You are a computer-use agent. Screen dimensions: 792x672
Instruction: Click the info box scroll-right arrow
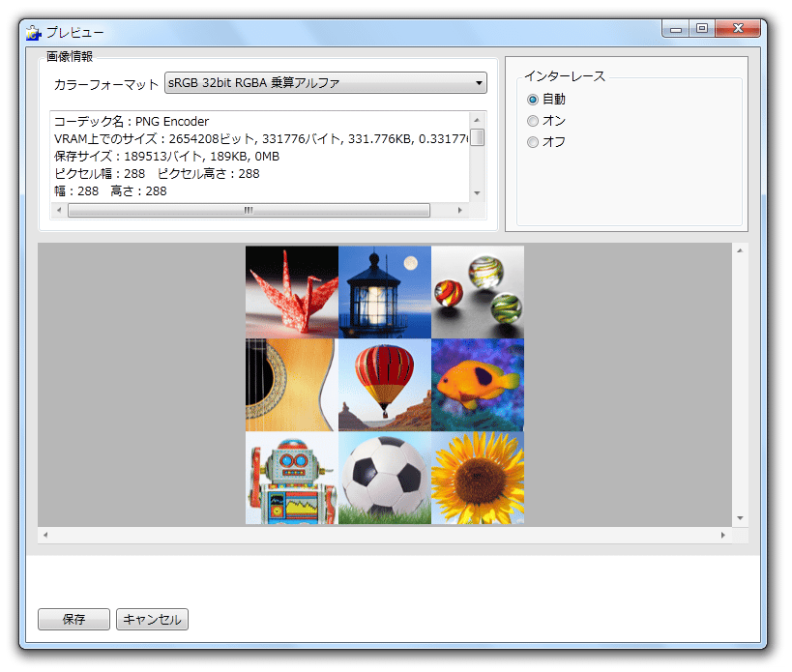459,210
